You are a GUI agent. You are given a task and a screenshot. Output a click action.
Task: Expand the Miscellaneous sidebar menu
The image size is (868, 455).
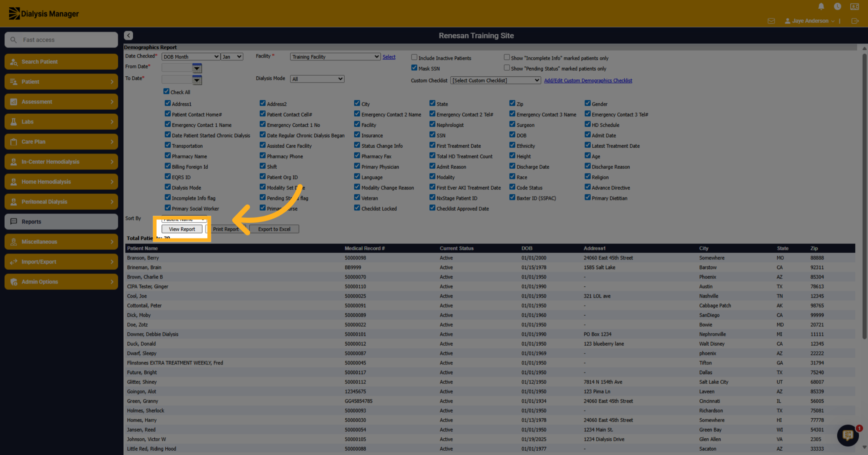[61, 242]
